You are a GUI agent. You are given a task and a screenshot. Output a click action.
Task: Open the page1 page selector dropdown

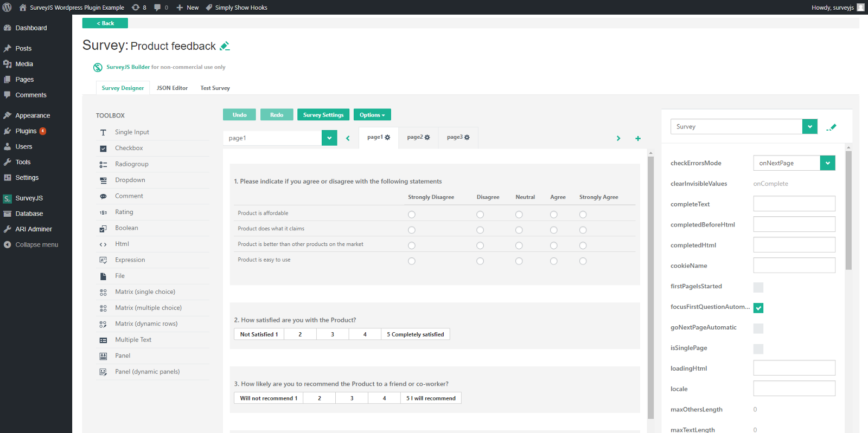[x=329, y=138]
